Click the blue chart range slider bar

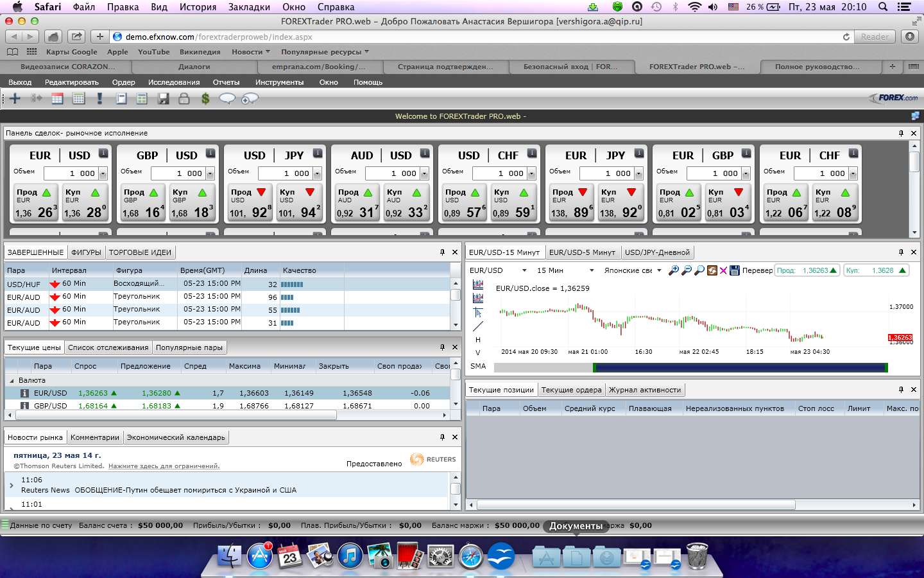740,367
